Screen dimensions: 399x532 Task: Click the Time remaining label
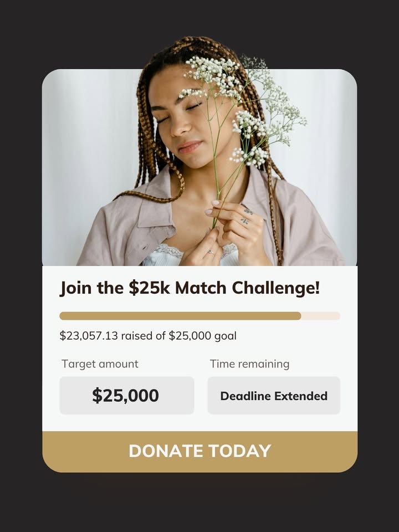pyautogui.click(x=250, y=364)
